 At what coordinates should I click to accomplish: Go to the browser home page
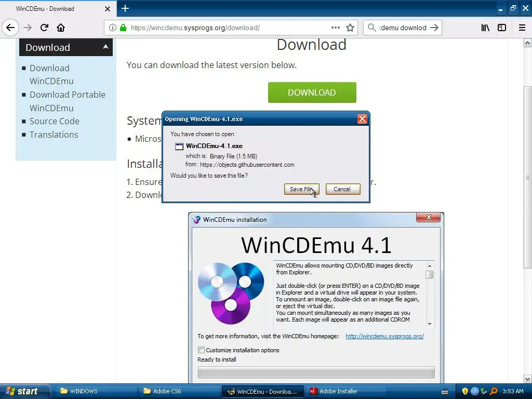coord(61,28)
